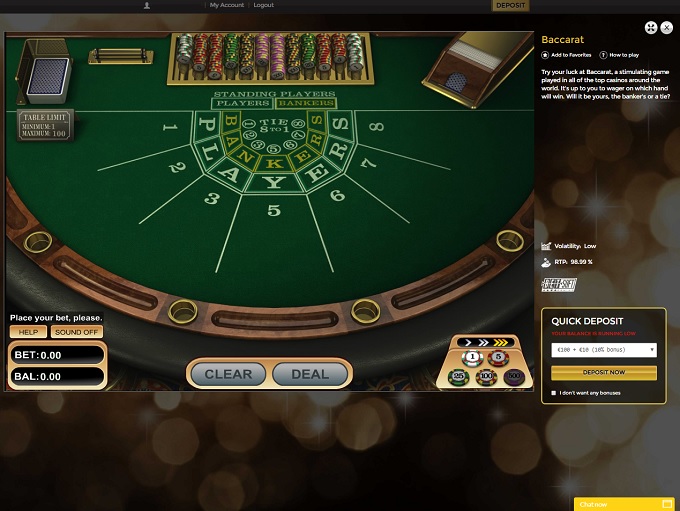
Task: Open the How to play help icon
Action: [x=603, y=55]
